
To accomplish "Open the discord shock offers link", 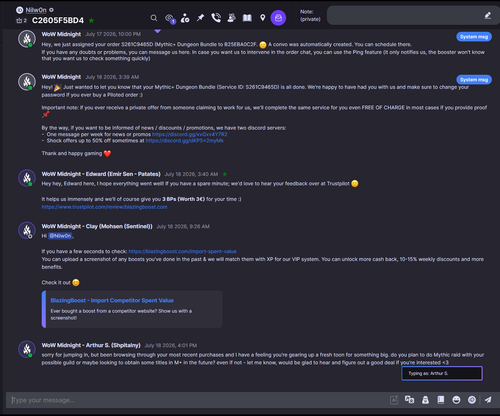I will 185,141.
